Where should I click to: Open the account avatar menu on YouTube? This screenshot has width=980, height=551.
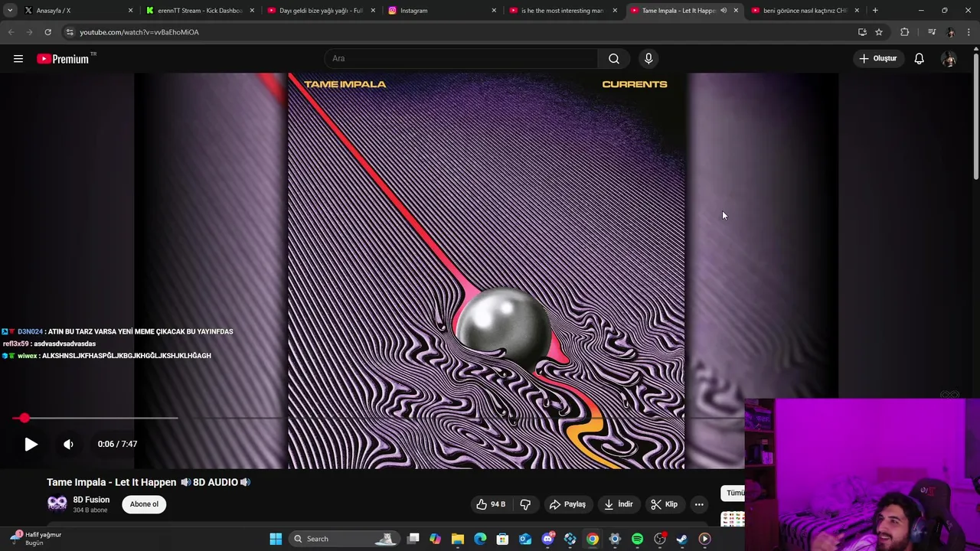pyautogui.click(x=949, y=59)
